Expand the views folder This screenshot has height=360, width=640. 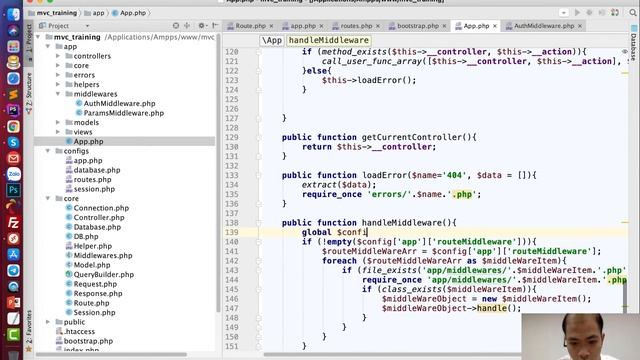click(x=58, y=132)
